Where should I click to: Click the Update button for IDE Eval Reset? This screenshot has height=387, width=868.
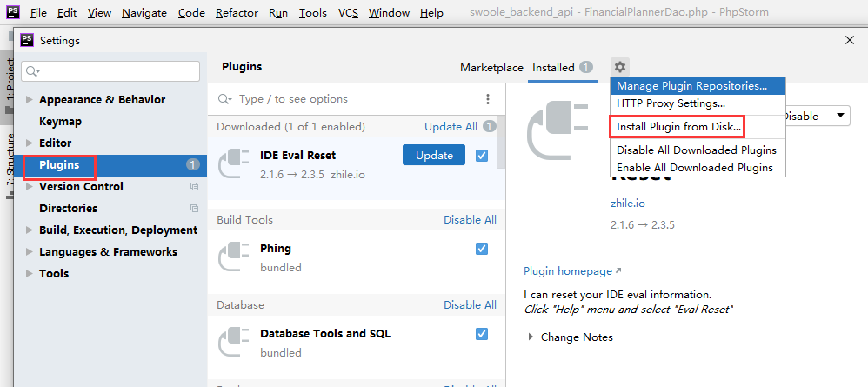point(434,156)
